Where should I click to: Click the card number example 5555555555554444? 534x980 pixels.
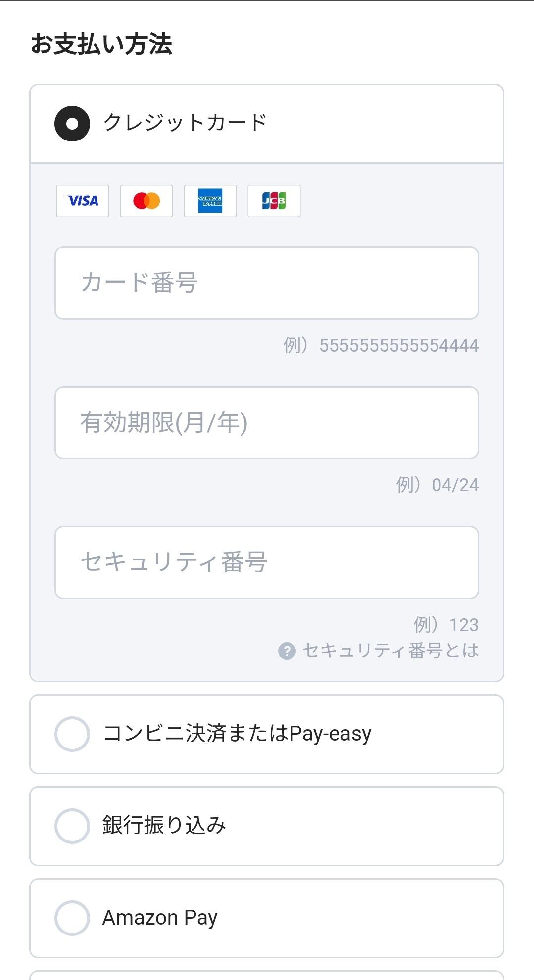399,345
